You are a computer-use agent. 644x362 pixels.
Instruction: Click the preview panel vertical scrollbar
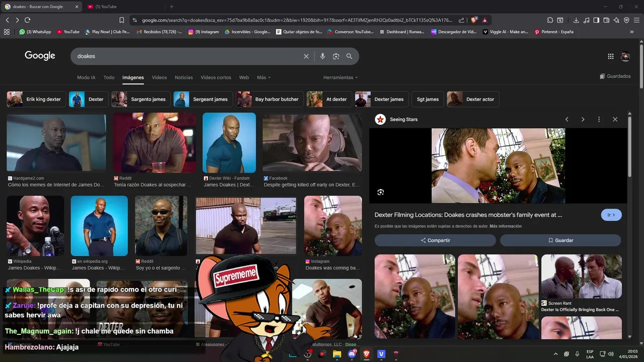coord(629,146)
